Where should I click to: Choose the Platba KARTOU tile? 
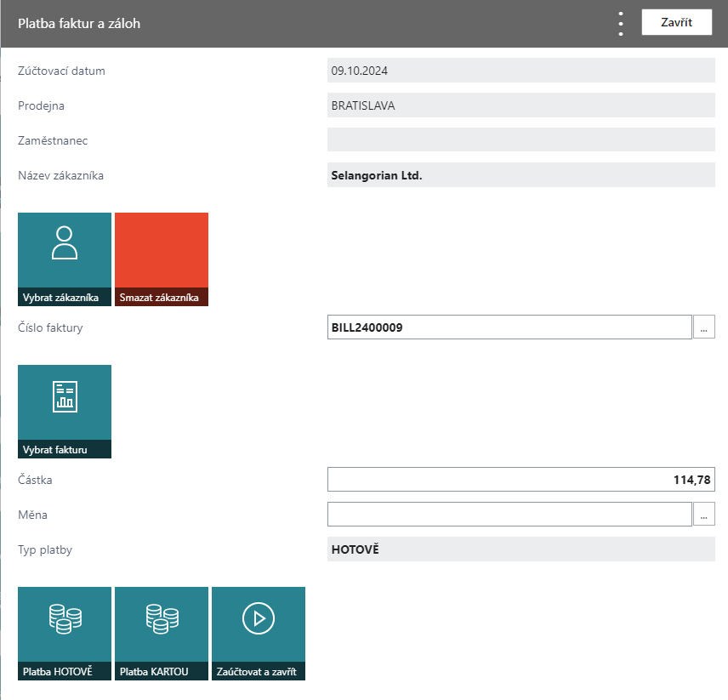162,633
